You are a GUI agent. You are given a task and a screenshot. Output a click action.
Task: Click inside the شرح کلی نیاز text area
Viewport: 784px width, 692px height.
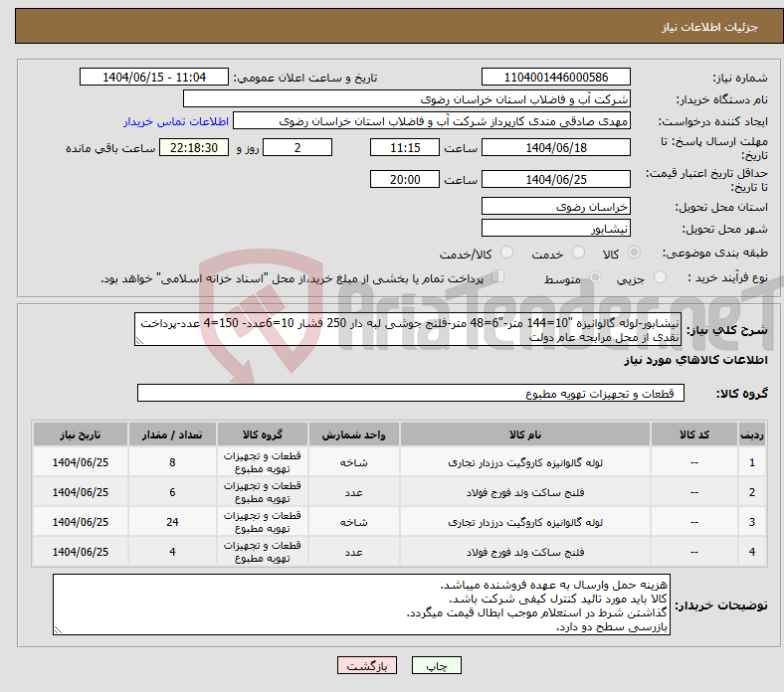click(x=408, y=331)
